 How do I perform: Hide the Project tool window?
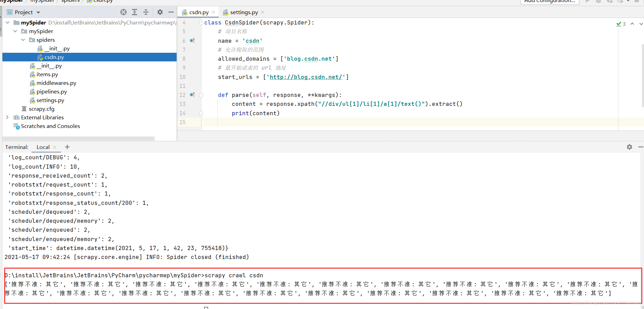click(171, 12)
